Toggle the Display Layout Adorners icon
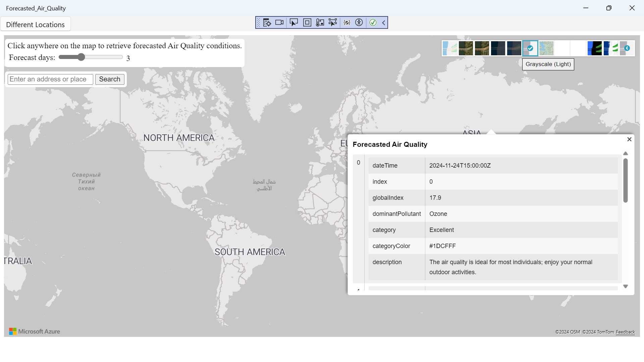 pos(307,22)
